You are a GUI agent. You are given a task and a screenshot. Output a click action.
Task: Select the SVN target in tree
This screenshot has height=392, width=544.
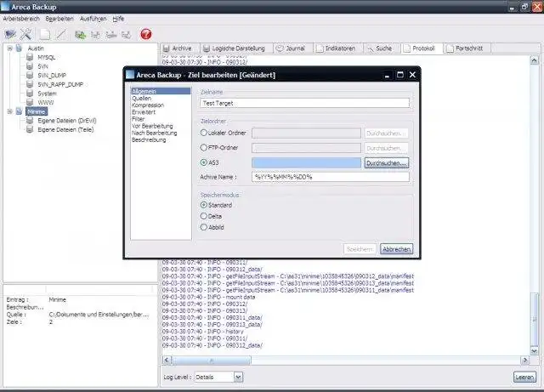(x=43, y=66)
